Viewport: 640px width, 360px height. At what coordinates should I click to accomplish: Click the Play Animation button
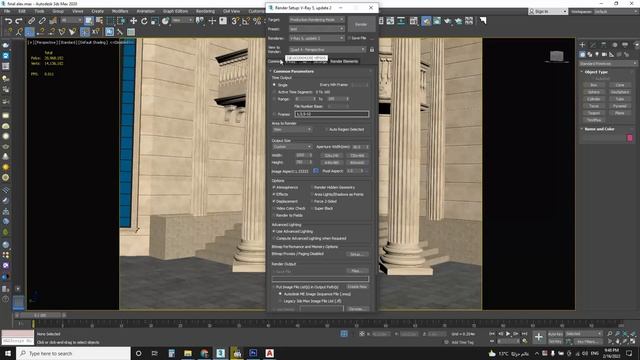(508, 334)
